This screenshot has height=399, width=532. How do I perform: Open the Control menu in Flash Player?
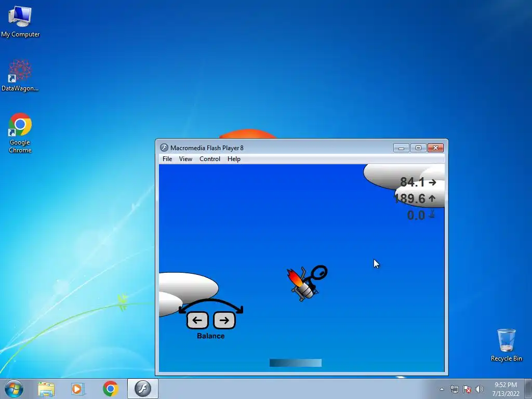[x=210, y=159]
